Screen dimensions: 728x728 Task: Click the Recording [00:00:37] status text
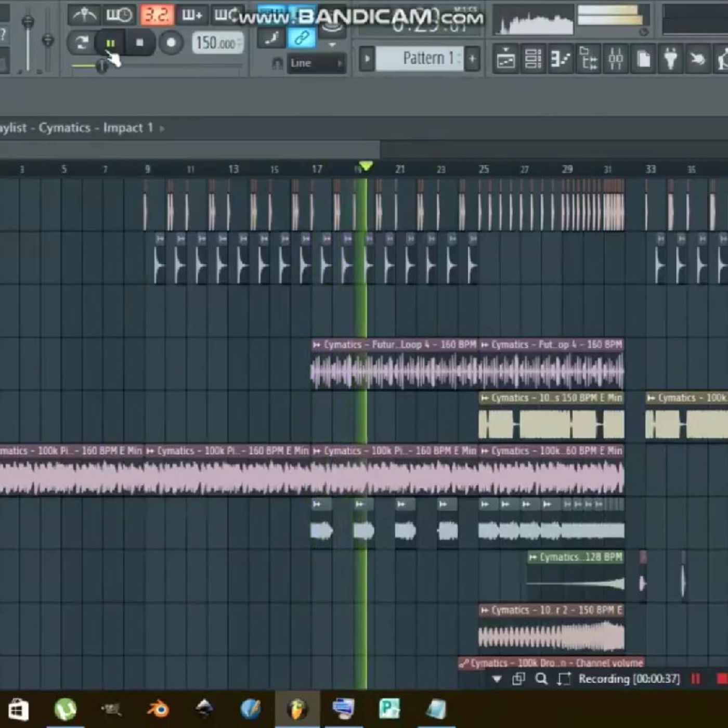pos(629,679)
